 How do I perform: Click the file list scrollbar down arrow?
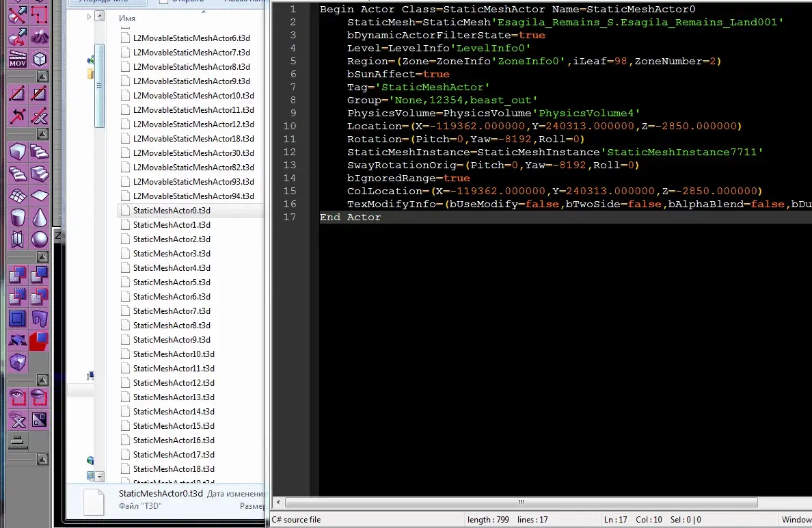tap(99, 476)
